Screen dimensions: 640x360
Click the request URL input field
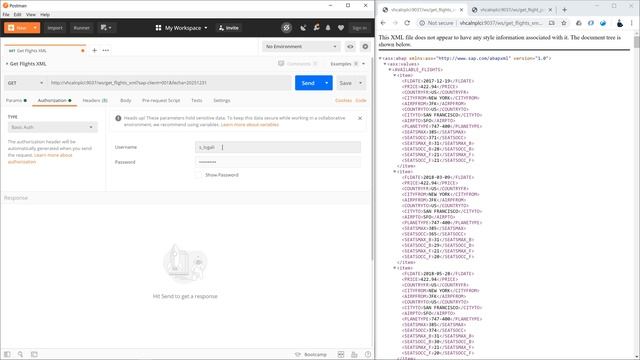click(170, 83)
